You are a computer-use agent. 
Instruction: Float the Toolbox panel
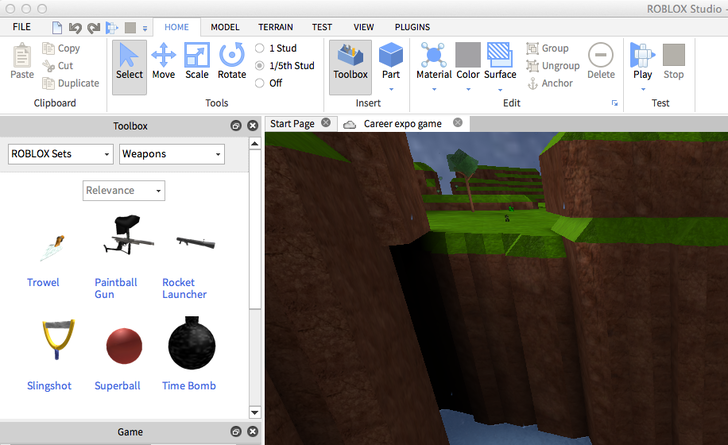pyautogui.click(x=236, y=125)
